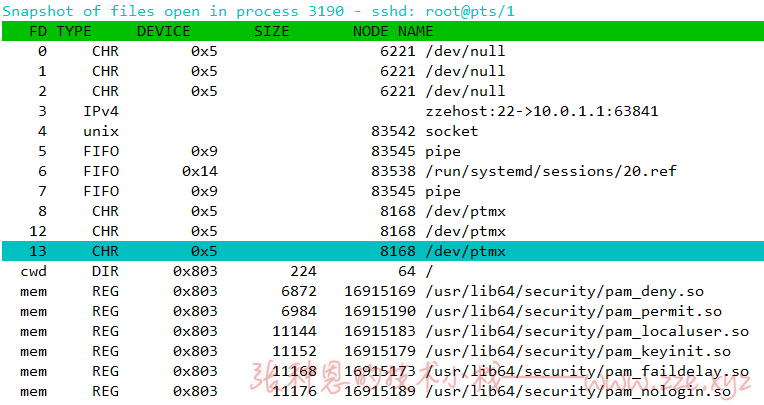Click the TYPE column header

74,31
